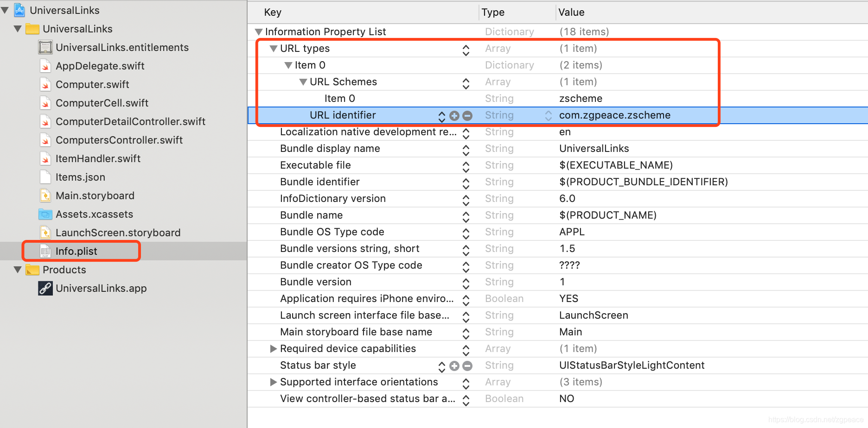Image resolution: width=868 pixels, height=428 pixels.
Task: Click the Products folder icon
Action: pos(32,270)
